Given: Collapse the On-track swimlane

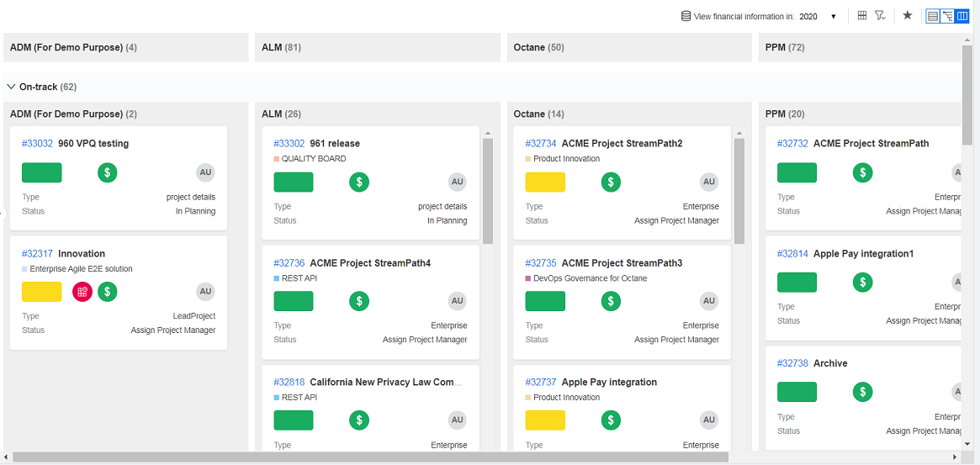Looking at the screenshot, I should [11, 87].
